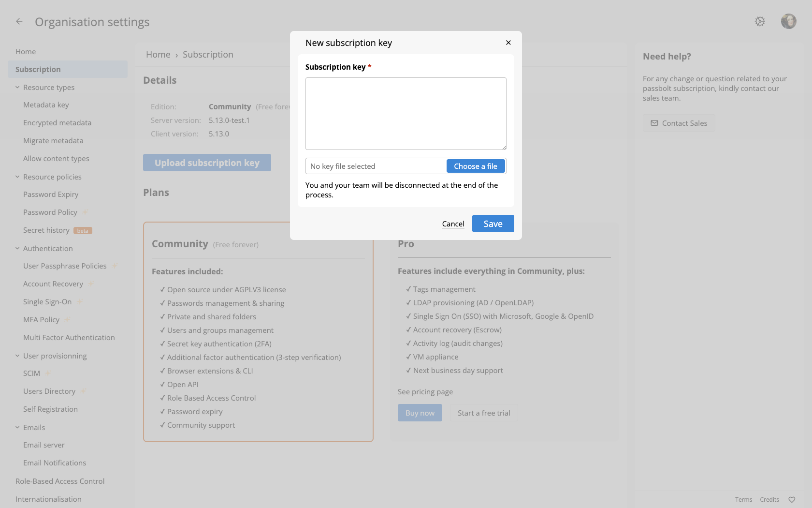Open Migrate metadata settings
This screenshot has height=508, width=812.
(x=53, y=141)
